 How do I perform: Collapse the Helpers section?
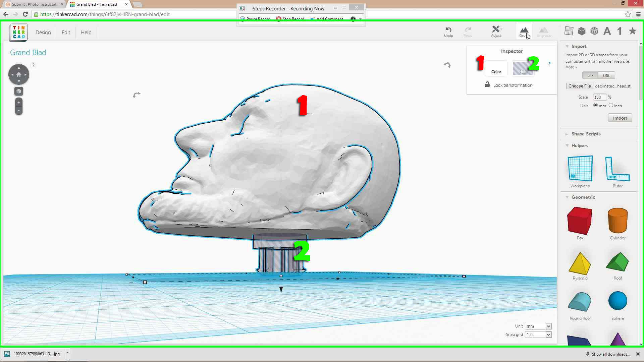[x=567, y=145]
